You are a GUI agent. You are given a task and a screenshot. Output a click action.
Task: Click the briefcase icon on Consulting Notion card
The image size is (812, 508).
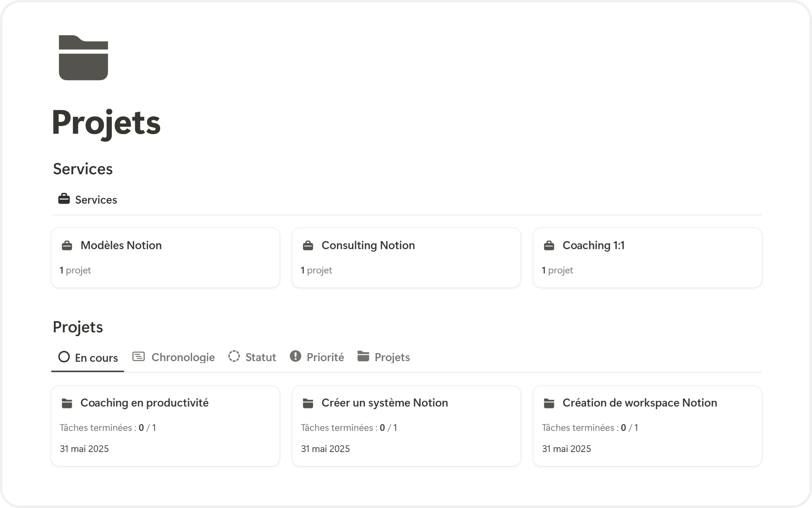(x=308, y=246)
